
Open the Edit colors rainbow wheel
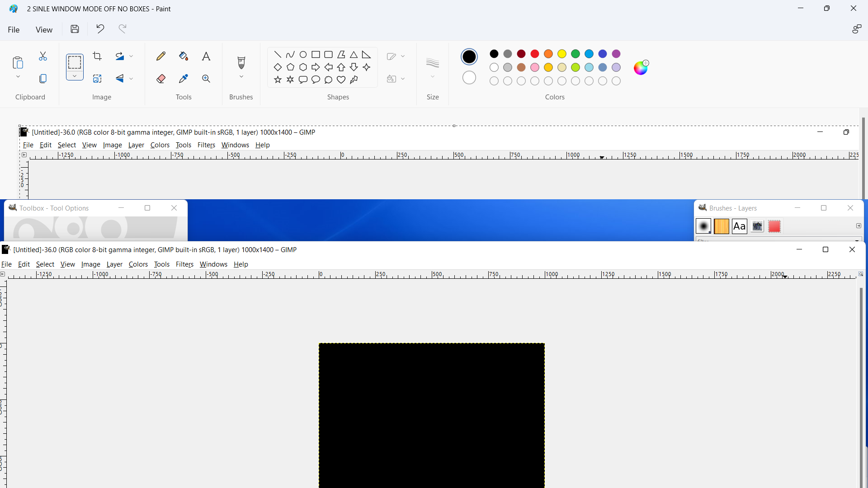point(641,67)
